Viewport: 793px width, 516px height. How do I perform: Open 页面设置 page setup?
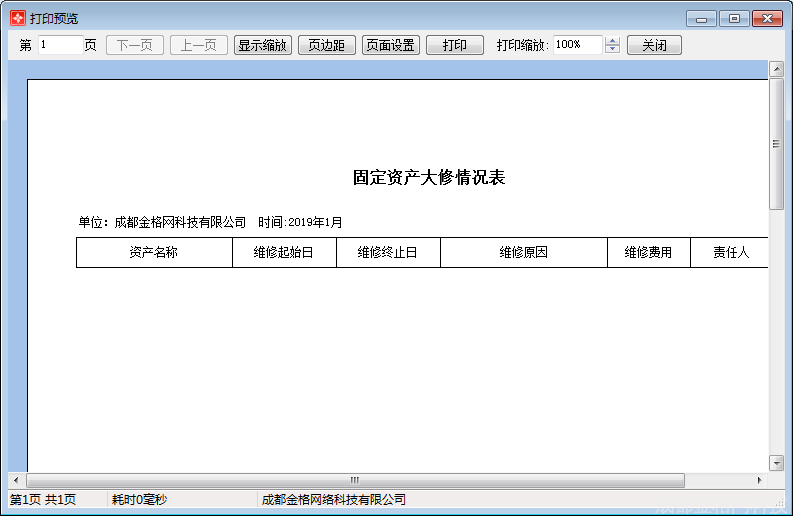point(390,45)
